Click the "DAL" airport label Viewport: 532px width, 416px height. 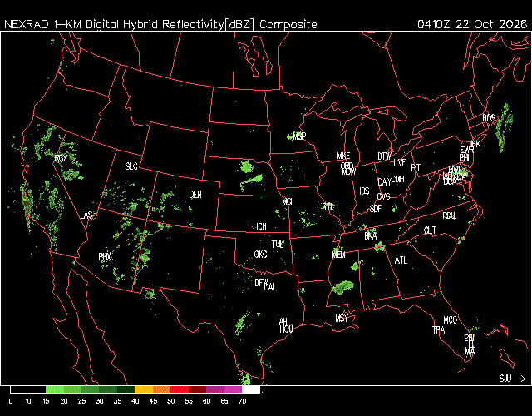270,287
